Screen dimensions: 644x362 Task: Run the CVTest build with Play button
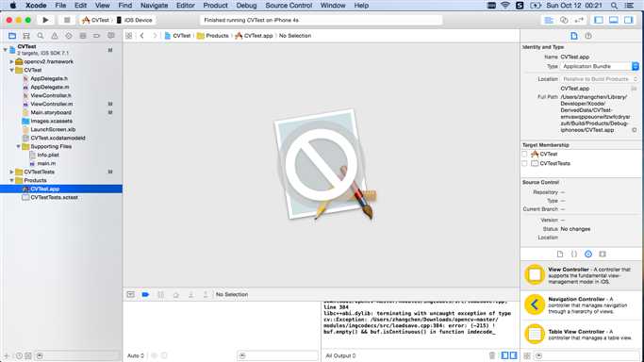[x=45, y=20]
